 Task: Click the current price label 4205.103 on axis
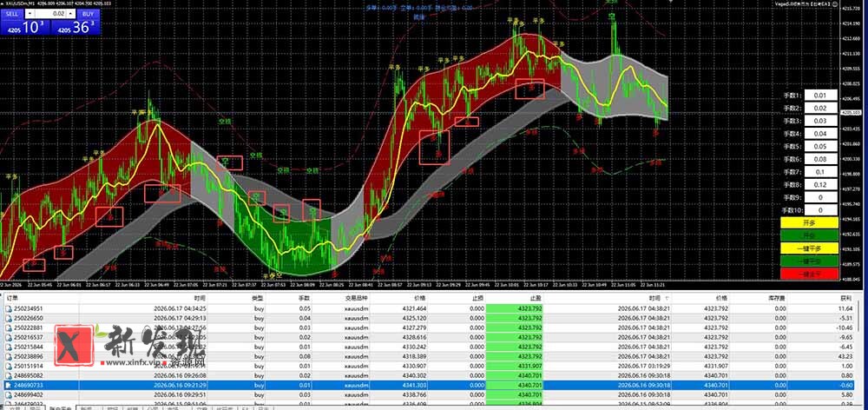pos(850,112)
